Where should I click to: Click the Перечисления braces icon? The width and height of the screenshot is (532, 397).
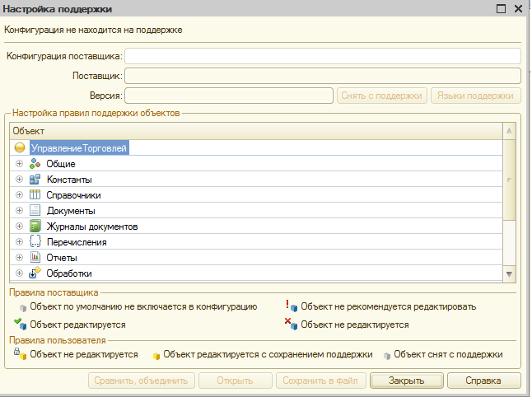click(x=35, y=242)
